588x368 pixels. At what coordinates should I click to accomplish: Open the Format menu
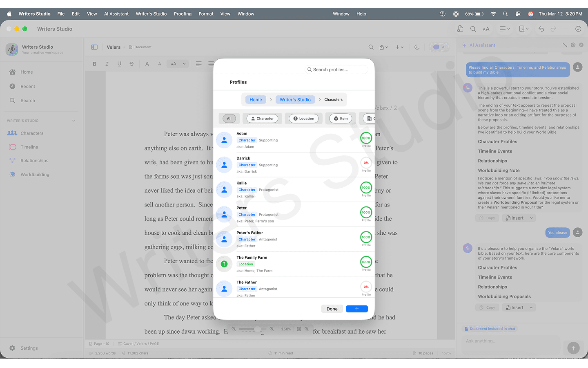click(x=206, y=14)
